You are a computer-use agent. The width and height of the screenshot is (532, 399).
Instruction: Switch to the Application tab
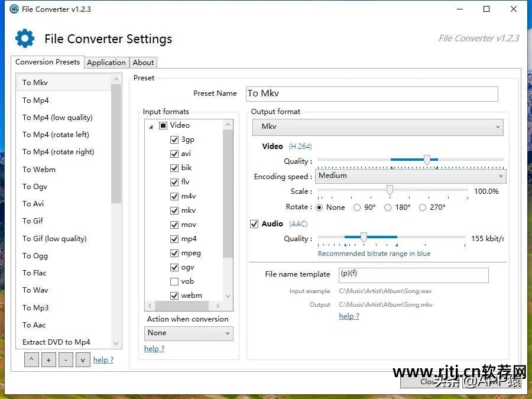click(x=106, y=63)
